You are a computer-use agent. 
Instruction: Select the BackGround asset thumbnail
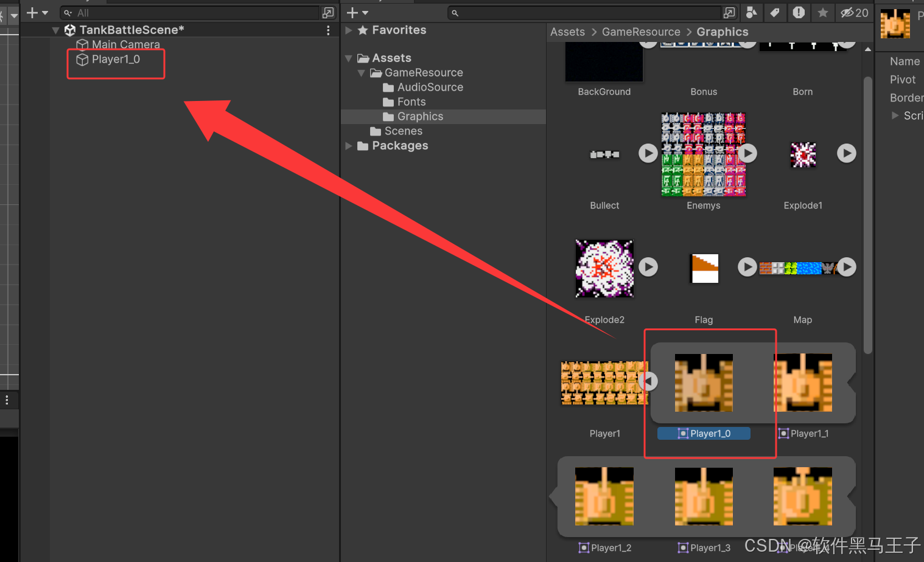(x=604, y=62)
